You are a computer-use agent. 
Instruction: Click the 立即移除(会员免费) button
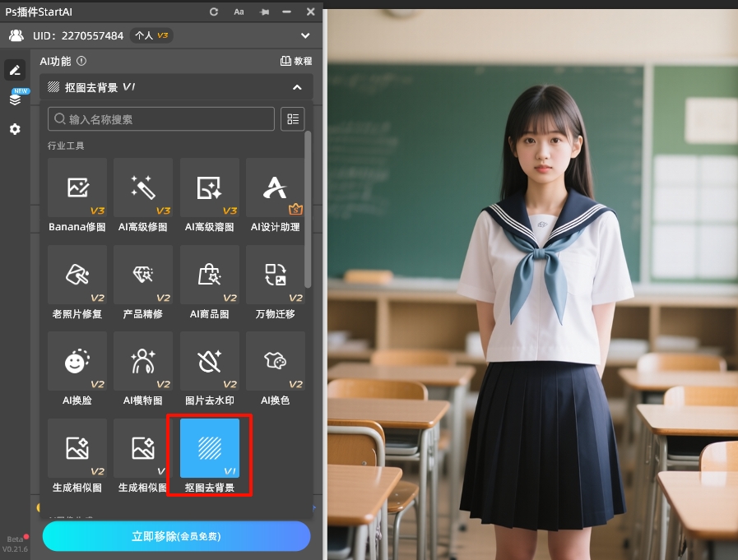pos(176,535)
